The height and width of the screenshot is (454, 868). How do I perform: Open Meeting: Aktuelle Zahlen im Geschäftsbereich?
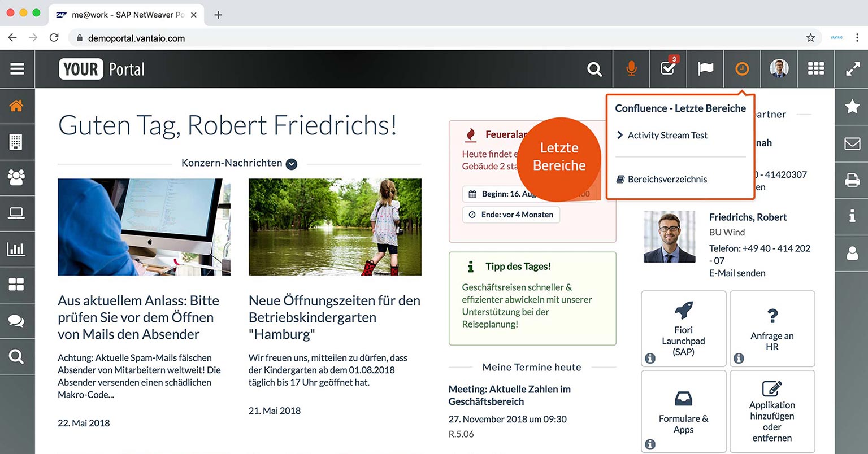(x=510, y=395)
